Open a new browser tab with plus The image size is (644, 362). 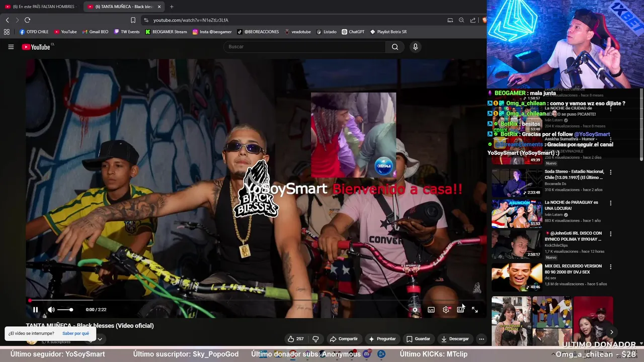coord(172,7)
